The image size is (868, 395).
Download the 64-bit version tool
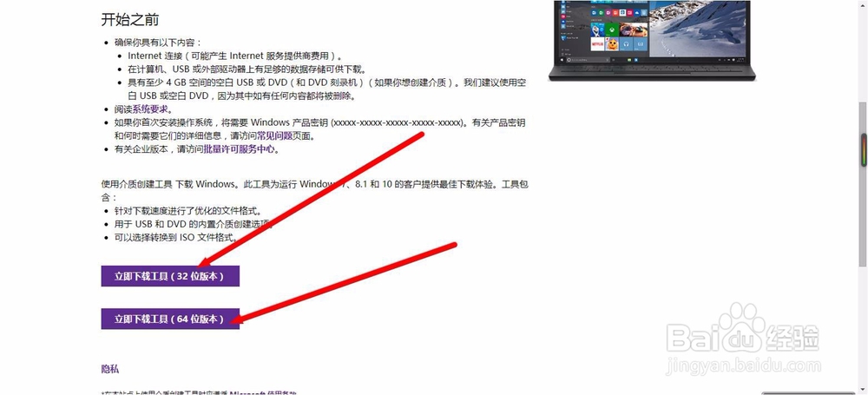pyautogui.click(x=170, y=319)
